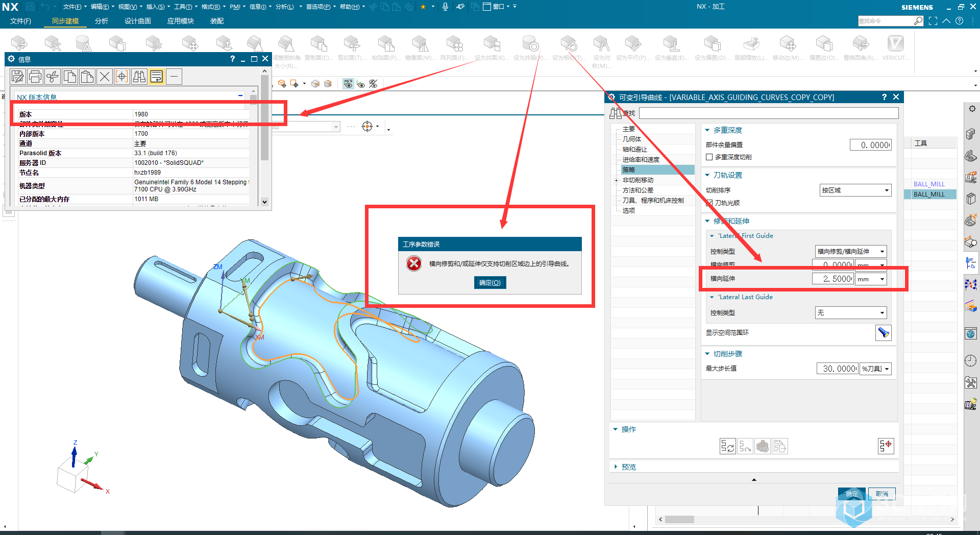Collapse the 刀轨设置 section
The image size is (980, 535).
coord(707,175)
